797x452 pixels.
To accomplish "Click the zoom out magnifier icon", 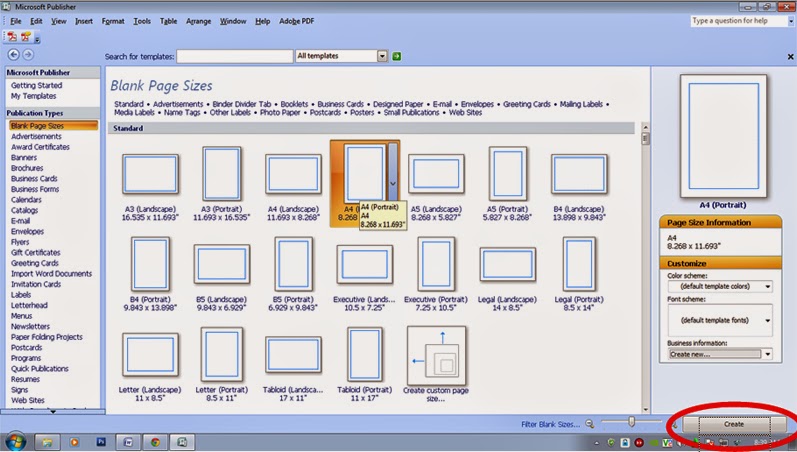I will click(x=590, y=424).
